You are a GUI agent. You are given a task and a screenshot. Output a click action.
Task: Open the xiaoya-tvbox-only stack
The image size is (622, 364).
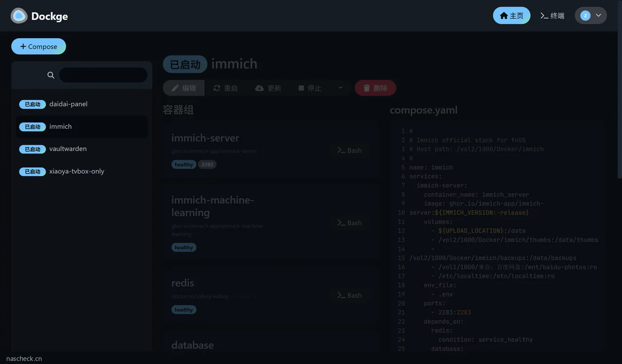coord(82,171)
